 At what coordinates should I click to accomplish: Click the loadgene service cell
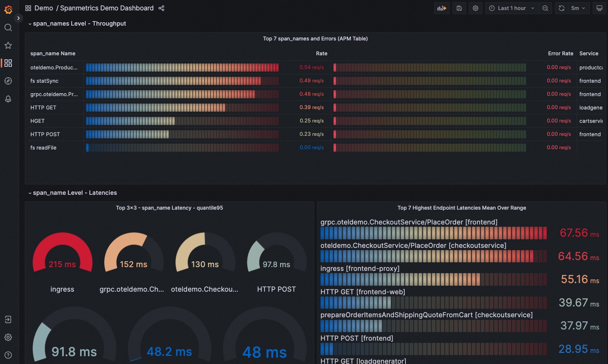[591, 108]
